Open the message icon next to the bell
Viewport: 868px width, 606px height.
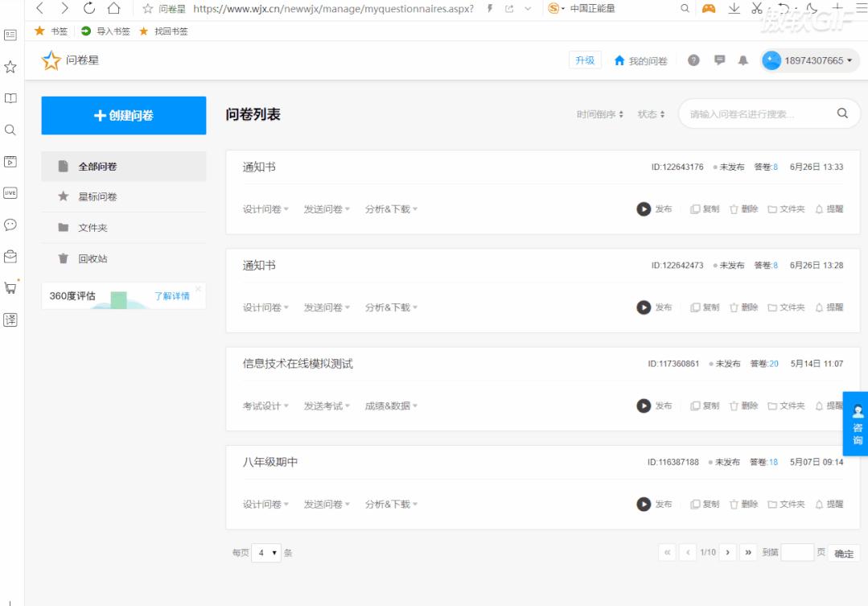718,60
